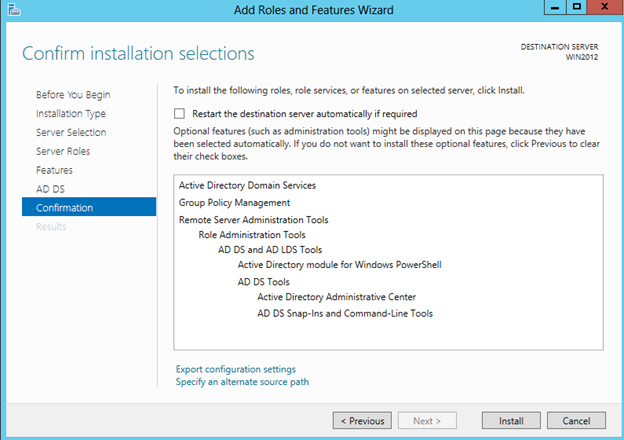Viewport: 624px width, 440px height.
Task: Select Active Directory Domain Services in the list
Action: click(247, 185)
